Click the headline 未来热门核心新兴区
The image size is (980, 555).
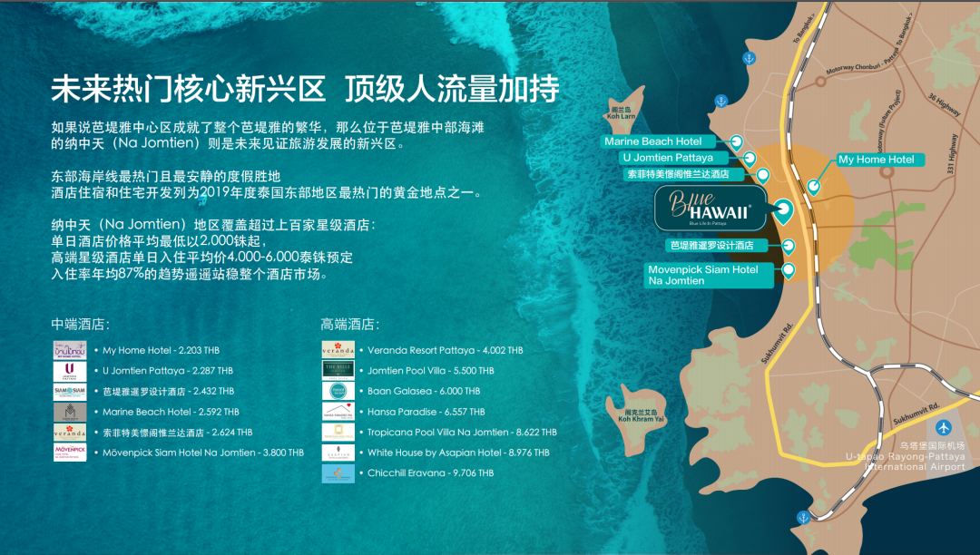[x=188, y=88]
